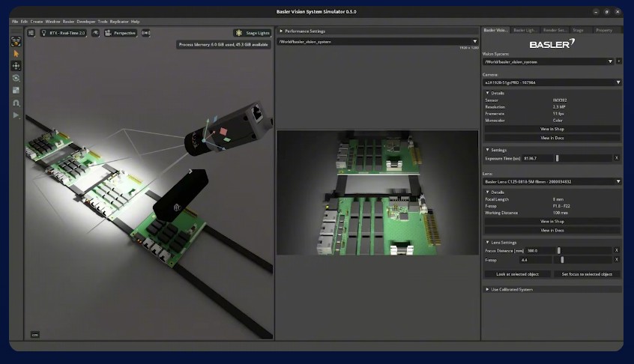This screenshot has height=364, width=634.
Task: Open the Basler Lens selection dropdown
Action: click(x=552, y=181)
